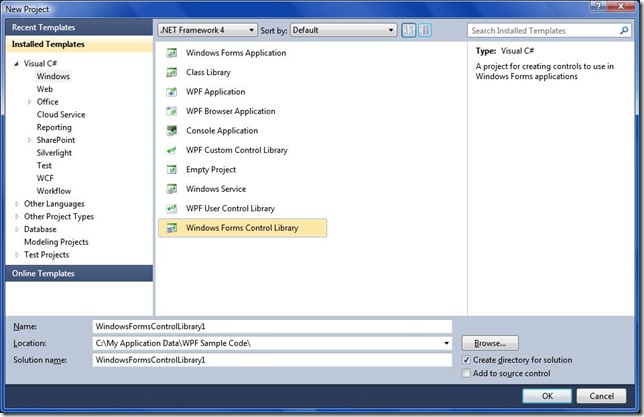Click the Class Library template icon

click(172, 72)
